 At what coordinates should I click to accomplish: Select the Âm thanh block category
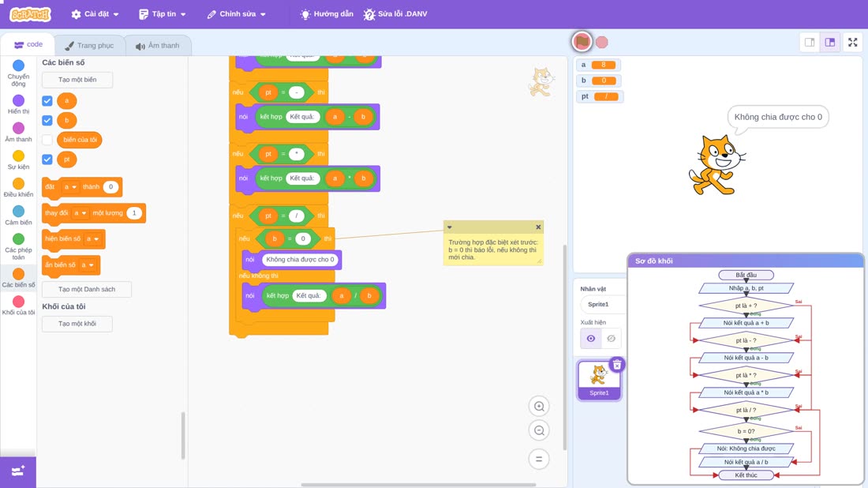[x=18, y=133]
